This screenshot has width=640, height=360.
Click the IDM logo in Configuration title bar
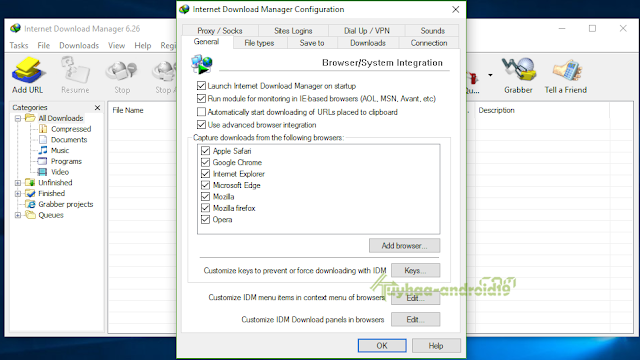point(184,9)
